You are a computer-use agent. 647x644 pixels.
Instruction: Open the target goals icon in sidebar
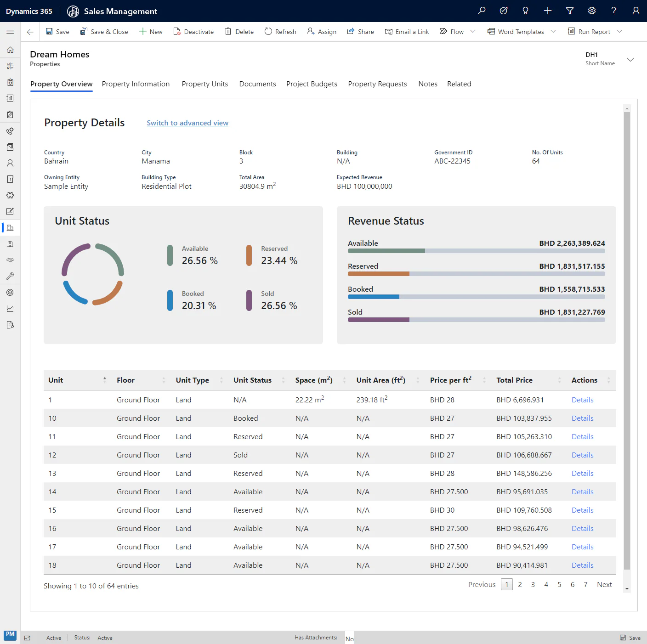[x=10, y=293]
